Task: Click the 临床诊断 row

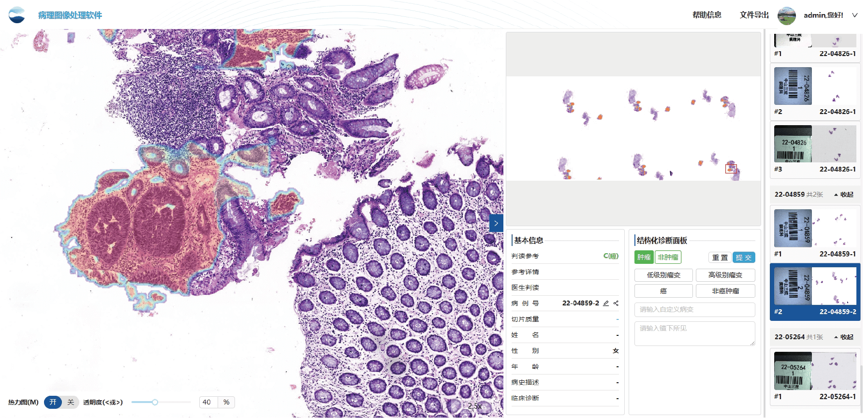Action: (565, 398)
